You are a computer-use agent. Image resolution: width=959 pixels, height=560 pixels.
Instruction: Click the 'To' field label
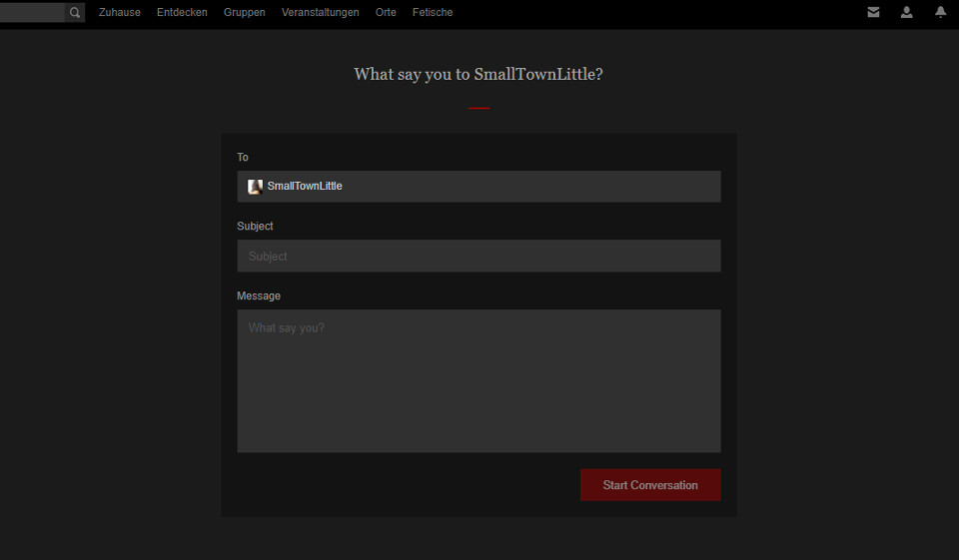pyautogui.click(x=242, y=157)
